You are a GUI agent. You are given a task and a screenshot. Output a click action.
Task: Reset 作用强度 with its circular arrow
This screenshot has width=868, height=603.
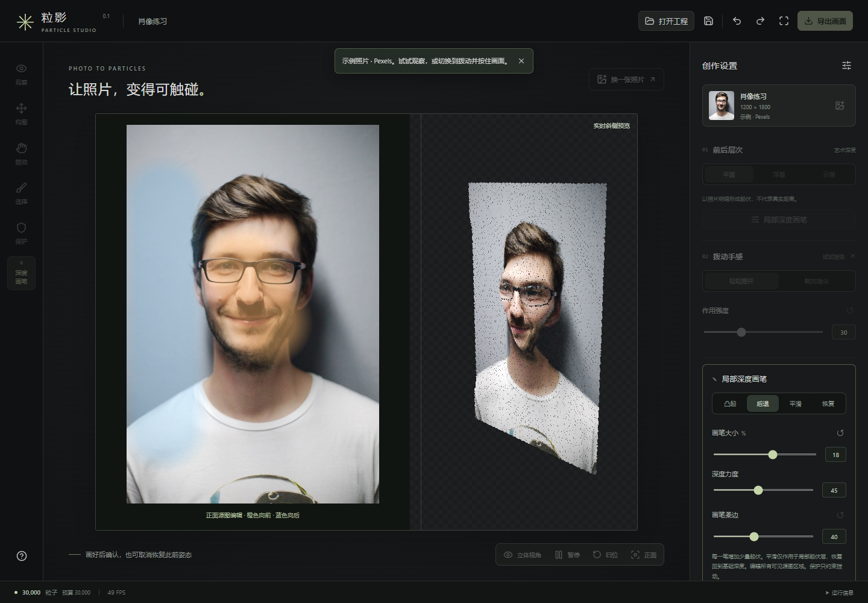tap(850, 311)
